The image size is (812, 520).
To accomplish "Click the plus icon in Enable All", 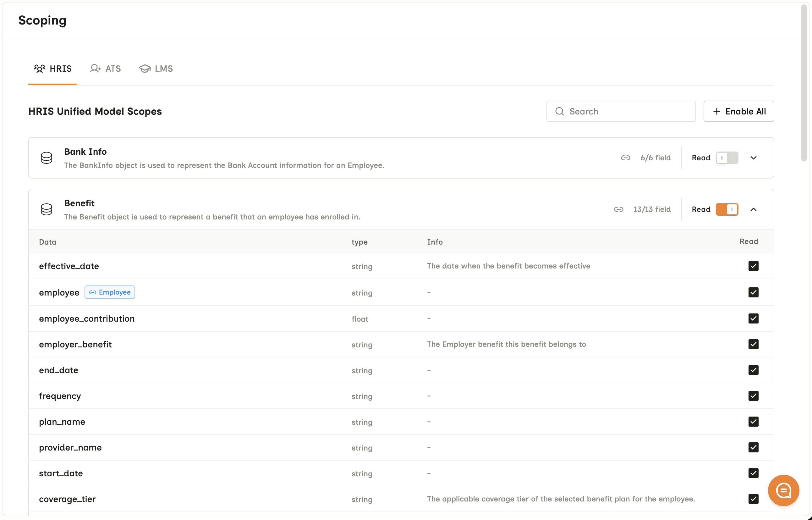I will click(x=716, y=111).
